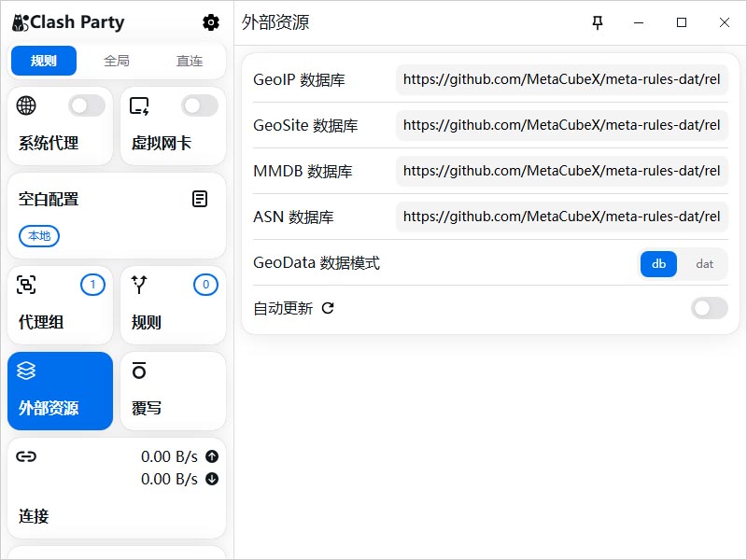Open the 规则 rules panel icon
The width and height of the screenshot is (747, 560).
coord(140,285)
